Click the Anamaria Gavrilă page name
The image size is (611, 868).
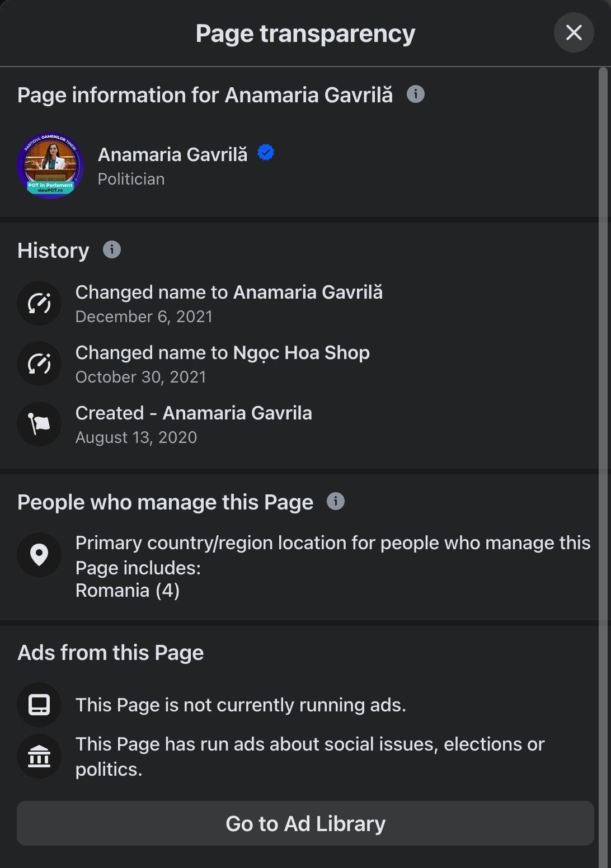pyautogui.click(x=173, y=154)
